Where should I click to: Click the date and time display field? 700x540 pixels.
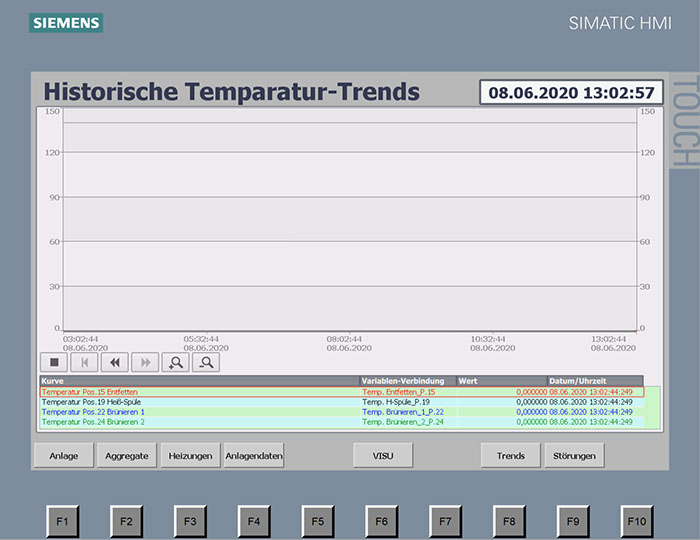[570, 93]
